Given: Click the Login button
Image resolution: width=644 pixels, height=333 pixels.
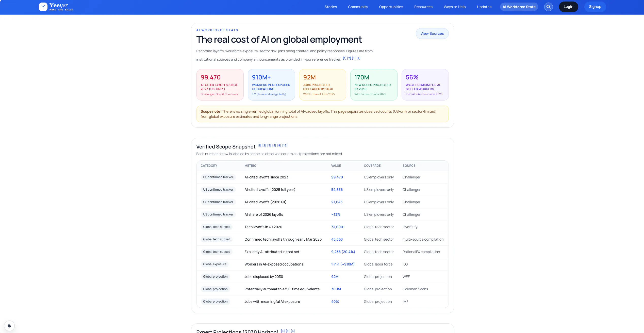Looking at the screenshot, I should (x=568, y=7).
